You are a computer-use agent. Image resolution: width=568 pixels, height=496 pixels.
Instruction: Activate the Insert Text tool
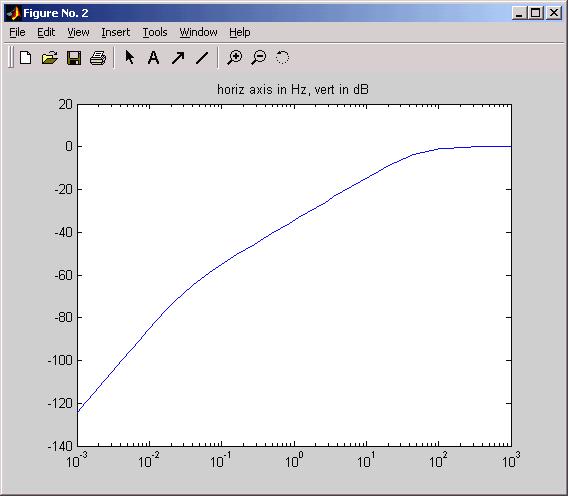tap(154, 57)
